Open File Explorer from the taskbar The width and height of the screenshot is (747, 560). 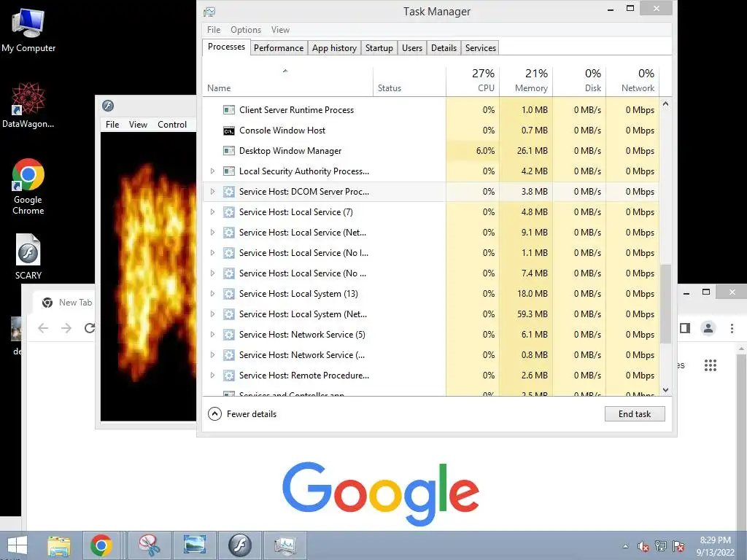coord(59,545)
